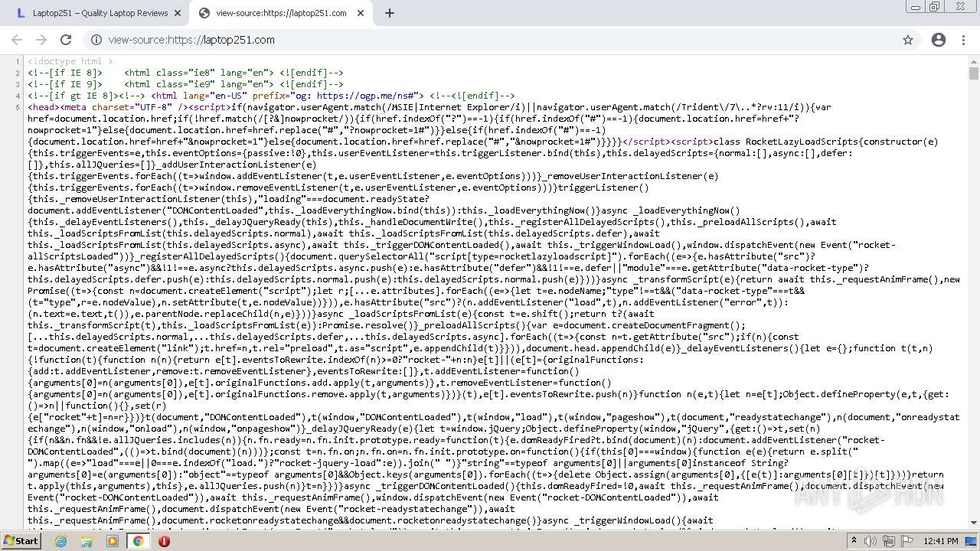Image resolution: width=980 pixels, height=551 pixels.
Task: Click the vertical scrollbar thumb
Action: point(973,74)
